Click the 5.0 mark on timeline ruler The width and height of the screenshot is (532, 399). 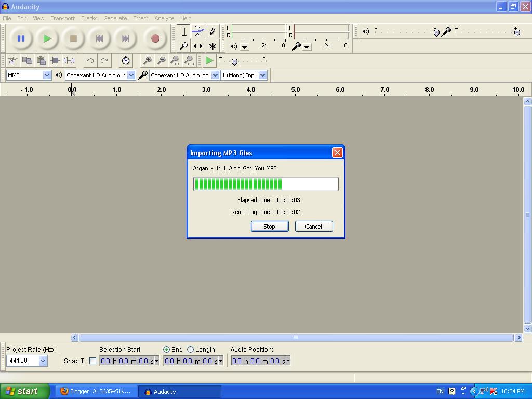point(295,90)
